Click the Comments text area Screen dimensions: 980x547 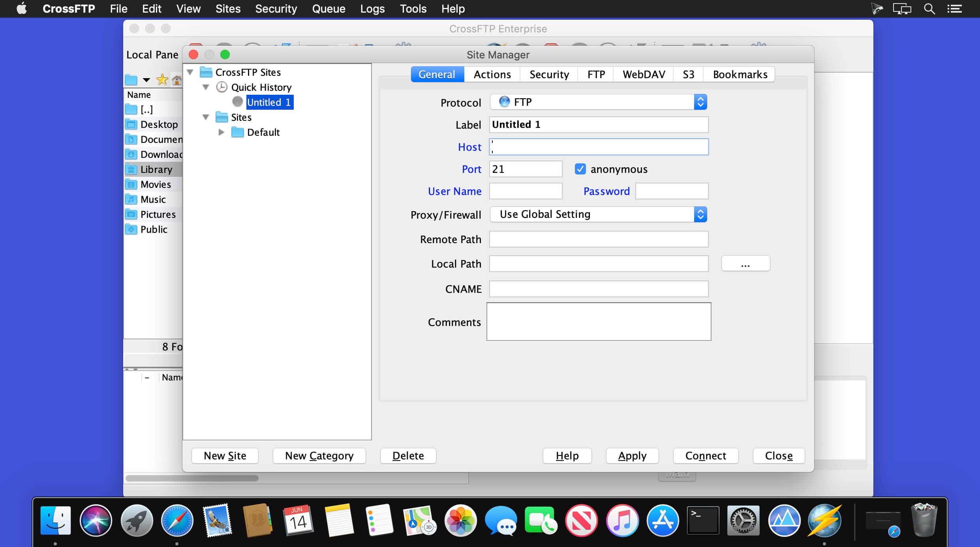(x=599, y=322)
